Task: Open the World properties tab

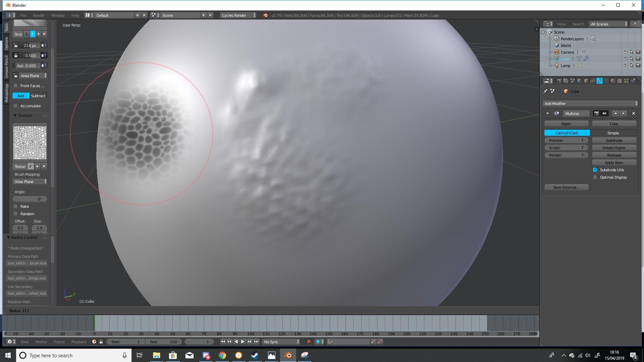Action: [x=579, y=81]
